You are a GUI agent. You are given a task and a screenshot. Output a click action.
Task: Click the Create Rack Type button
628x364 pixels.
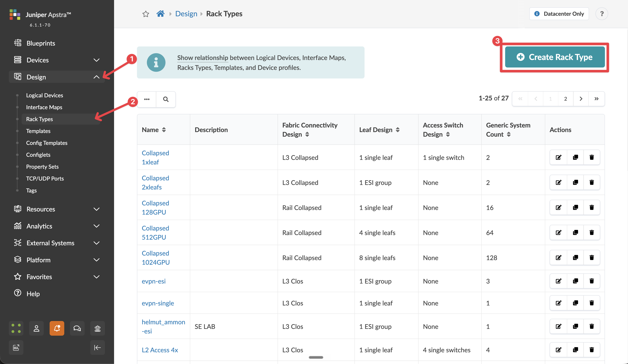point(555,57)
